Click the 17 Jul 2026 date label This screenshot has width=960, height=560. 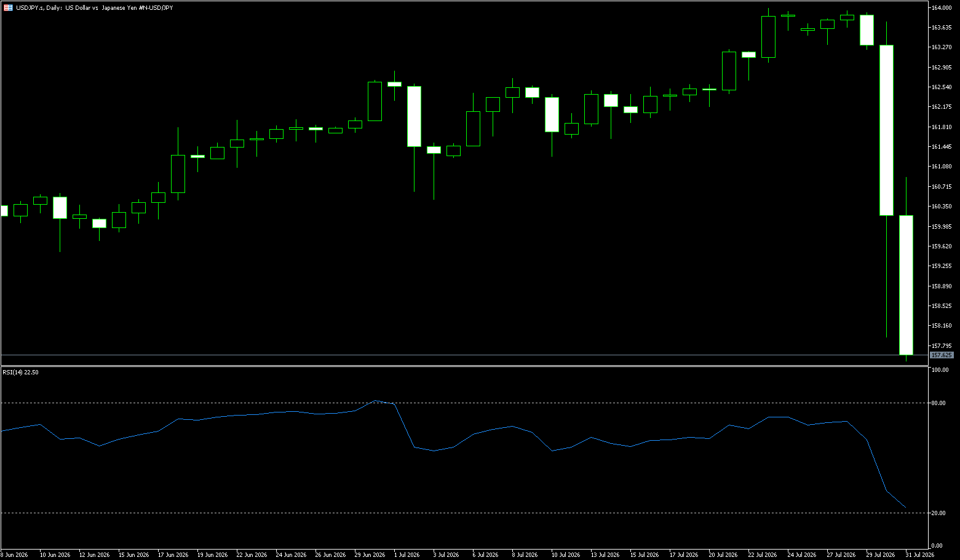[x=684, y=554]
